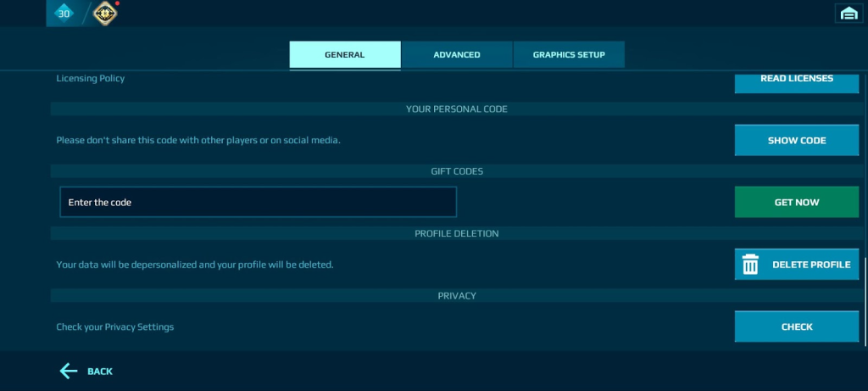Click the don't share this code notice

point(198,140)
